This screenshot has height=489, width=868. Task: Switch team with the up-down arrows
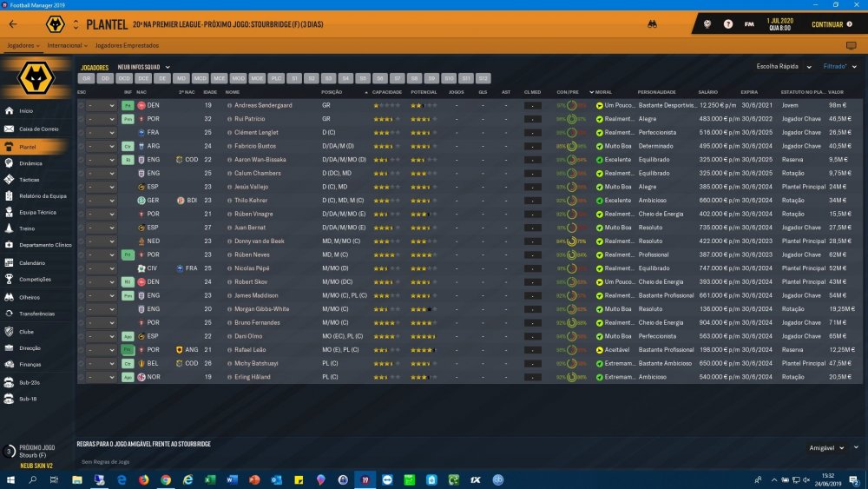point(76,24)
